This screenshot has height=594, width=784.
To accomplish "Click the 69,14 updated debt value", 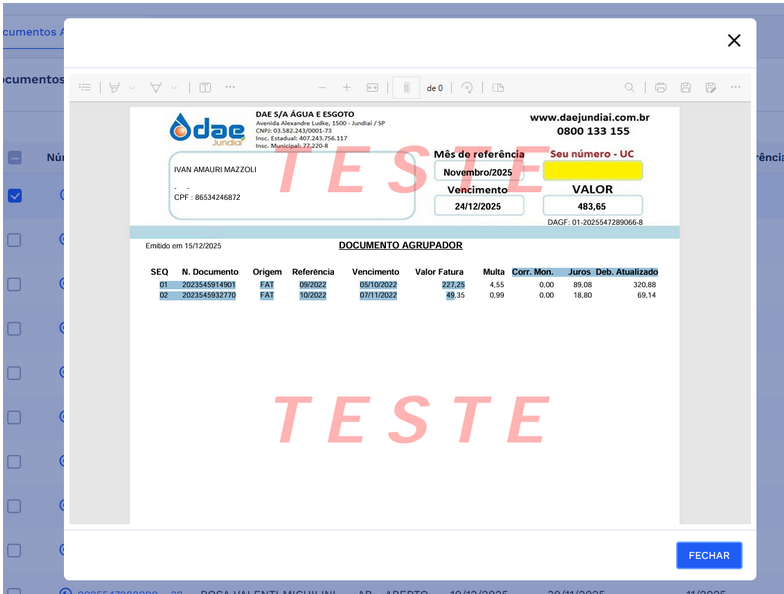I will coord(646,295).
